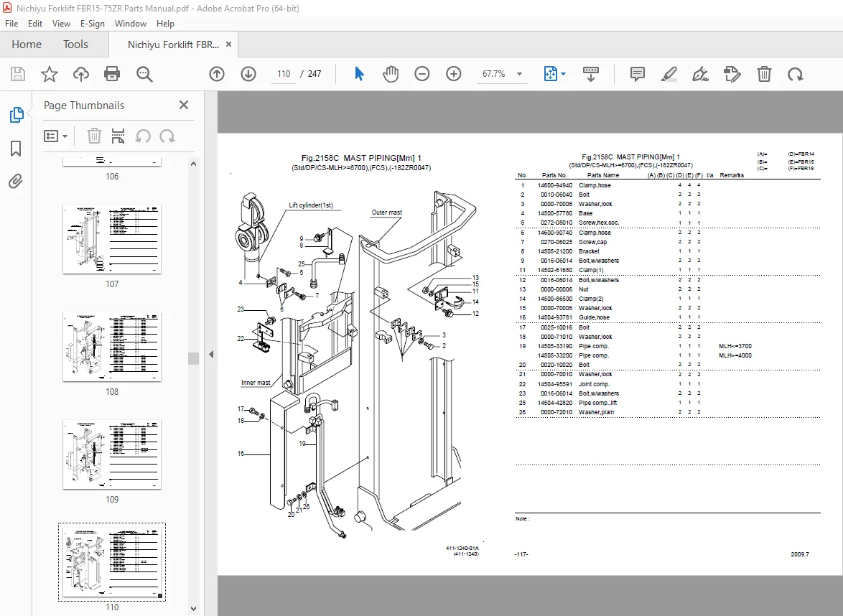Image resolution: width=843 pixels, height=616 pixels.
Task: Click the Inner mast label in diagram
Action: click(x=256, y=383)
